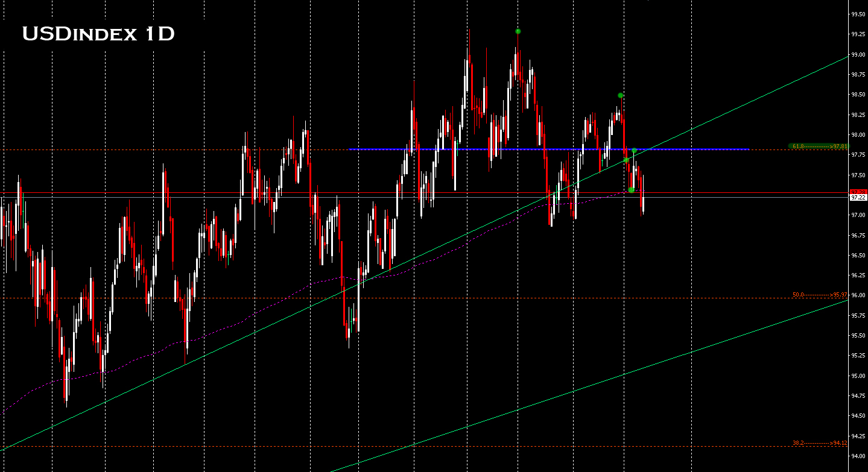
Task: Select the thick blue horizontal line
Action: [x=549, y=149]
